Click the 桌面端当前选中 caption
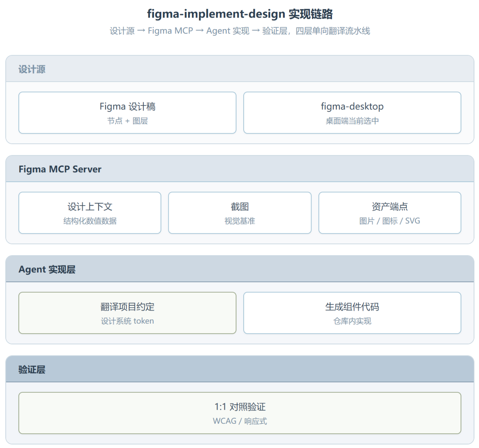 [x=352, y=121]
